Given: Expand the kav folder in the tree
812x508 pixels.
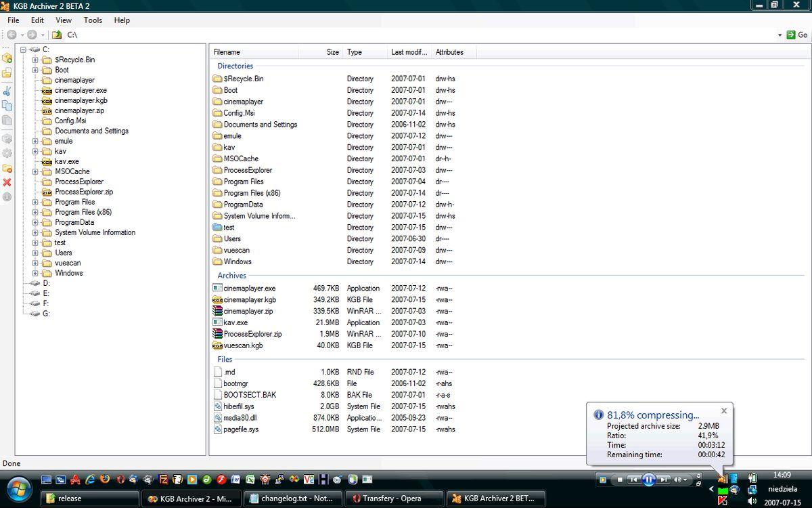Looking at the screenshot, I should [35, 151].
